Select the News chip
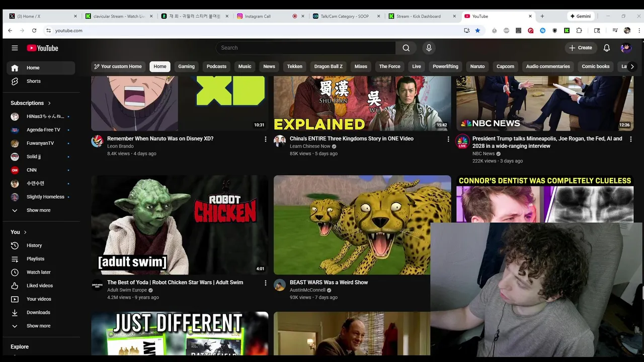 coord(269,66)
